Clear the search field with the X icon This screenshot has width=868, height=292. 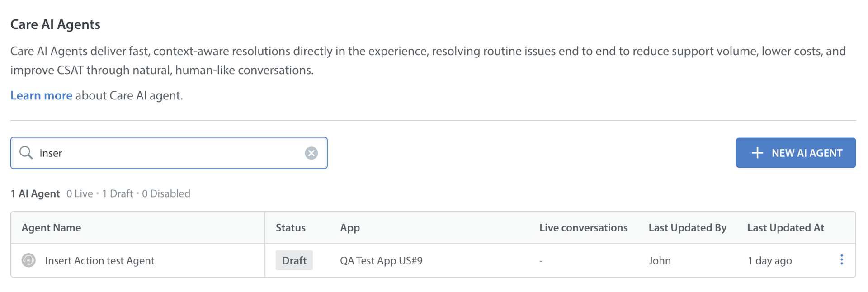[x=311, y=153]
